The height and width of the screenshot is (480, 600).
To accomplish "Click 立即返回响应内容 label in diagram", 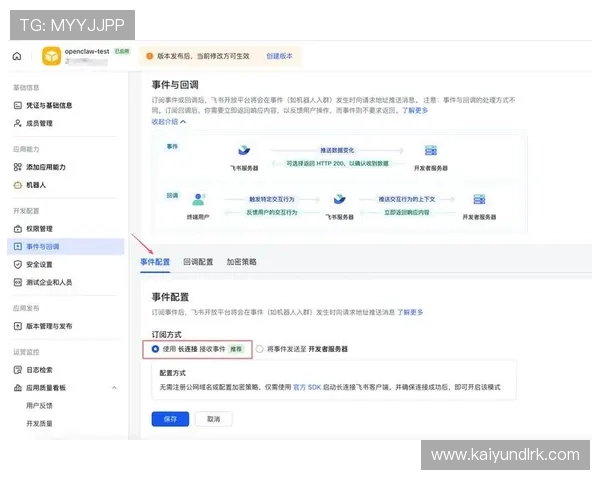I will pos(407,212).
